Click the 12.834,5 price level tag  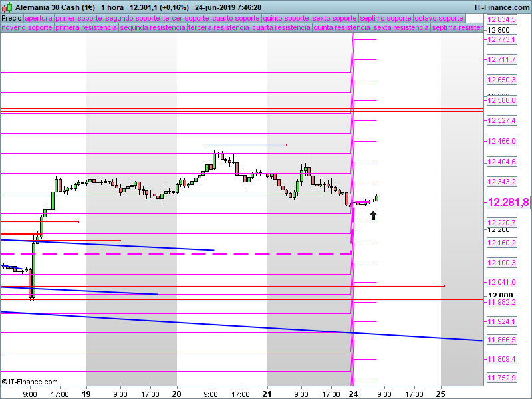502,19
